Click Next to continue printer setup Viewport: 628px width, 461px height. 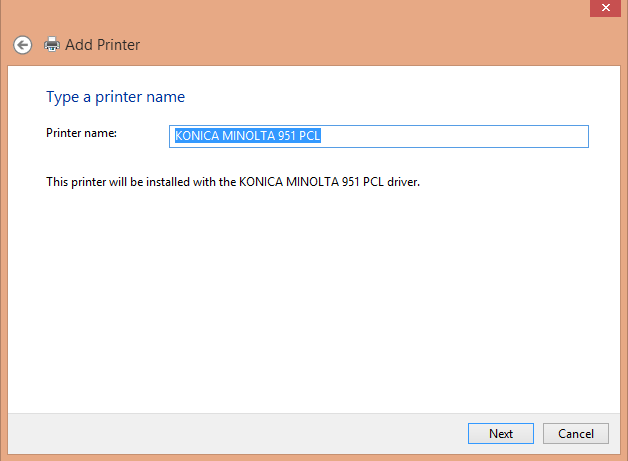501,433
